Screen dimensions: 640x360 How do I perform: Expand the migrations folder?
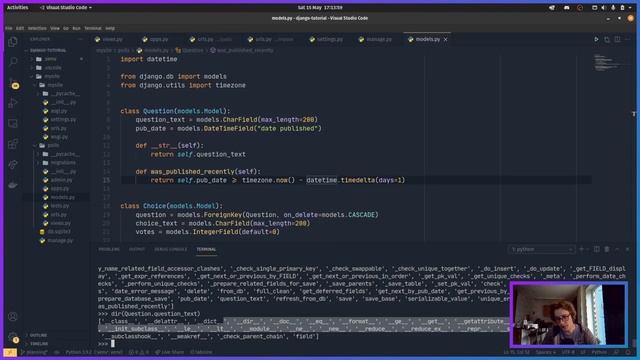pyautogui.click(x=63, y=162)
